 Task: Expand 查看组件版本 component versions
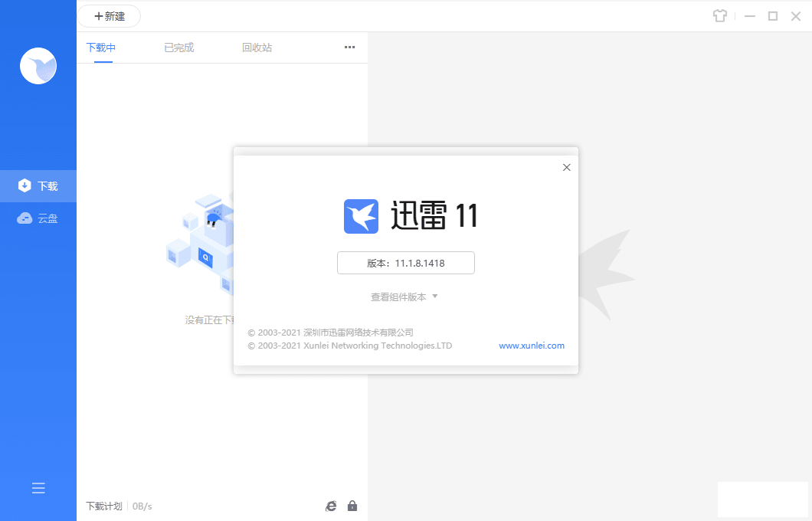coord(404,297)
